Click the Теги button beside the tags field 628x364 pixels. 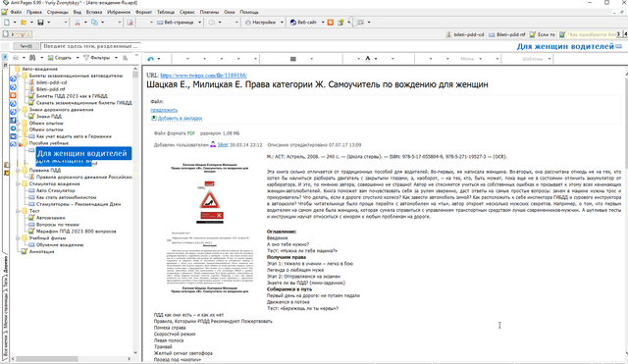[x=26, y=46]
